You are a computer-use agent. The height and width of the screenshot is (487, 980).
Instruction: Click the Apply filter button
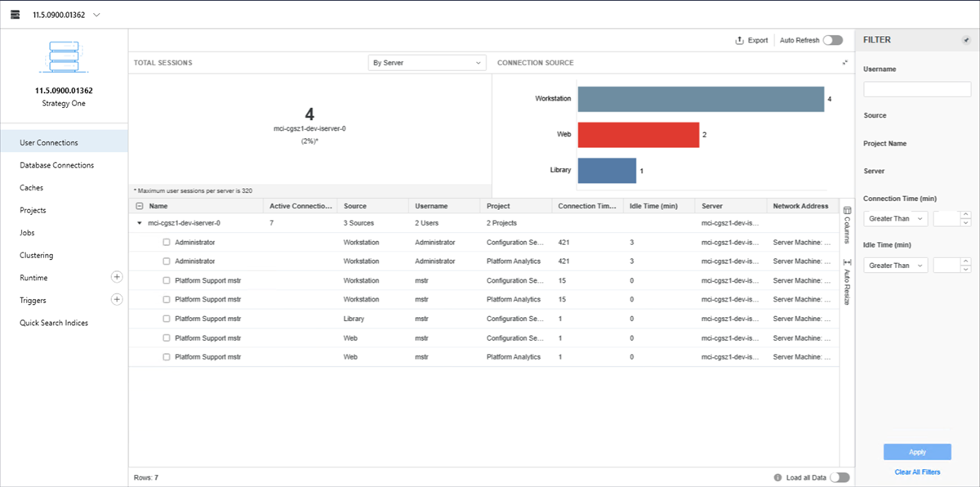coord(916,452)
